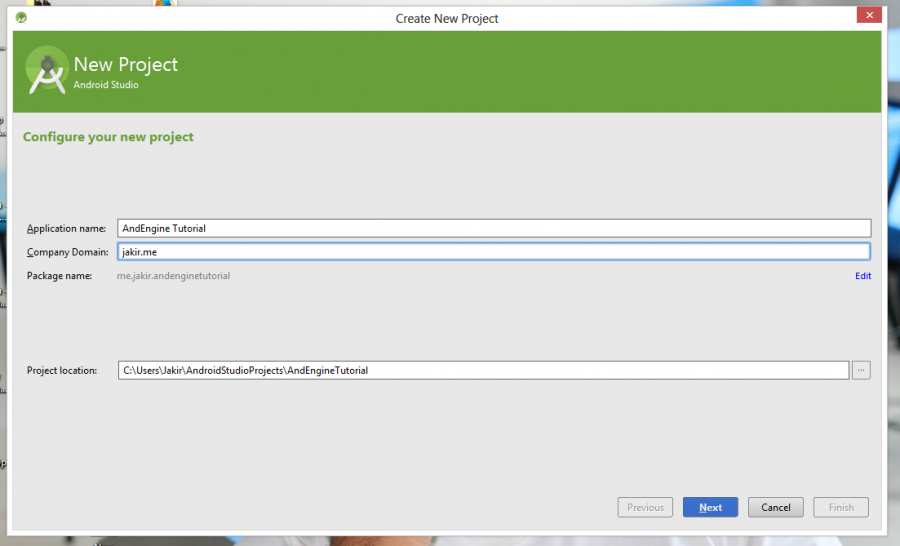Viewport: 900px width, 546px height.
Task: Click the me.jakir.andenginetutorial package name text
Action: click(173, 276)
